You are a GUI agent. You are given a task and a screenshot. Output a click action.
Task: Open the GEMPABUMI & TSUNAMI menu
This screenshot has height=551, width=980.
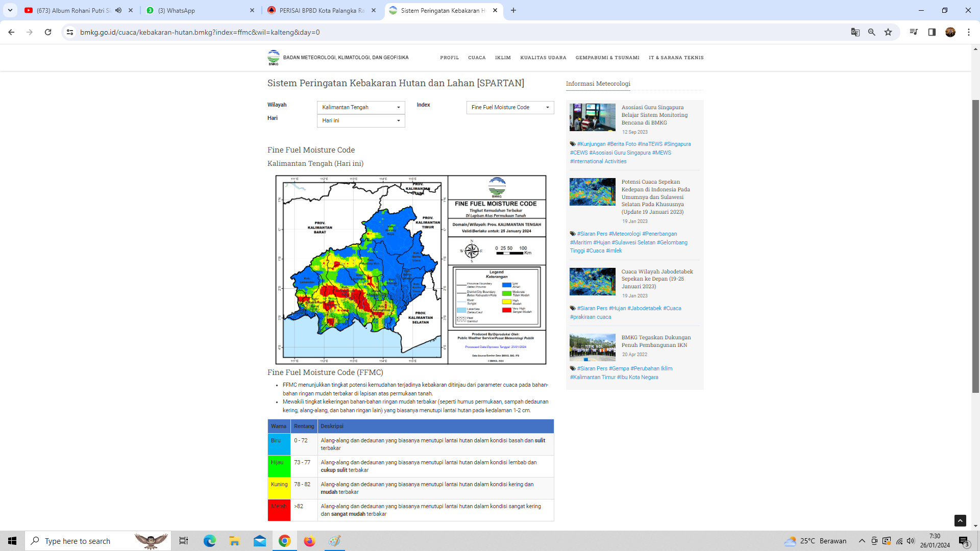(x=607, y=58)
